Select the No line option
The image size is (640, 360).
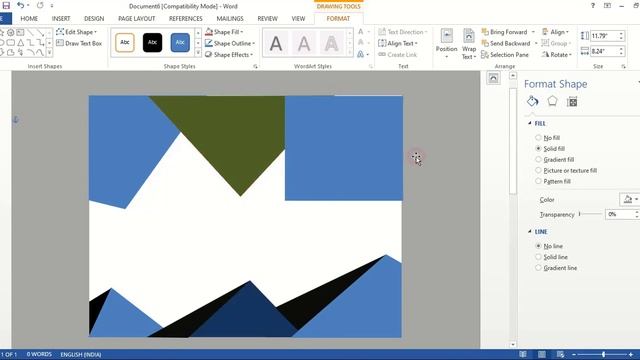[x=549, y=246]
